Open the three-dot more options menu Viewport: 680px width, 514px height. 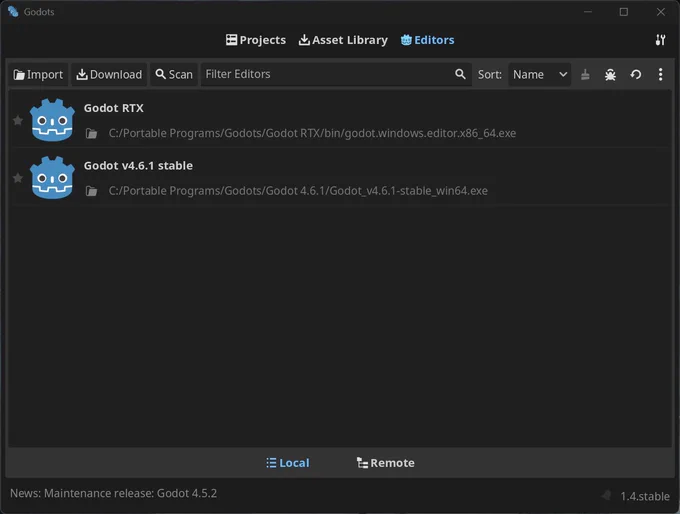[660, 75]
